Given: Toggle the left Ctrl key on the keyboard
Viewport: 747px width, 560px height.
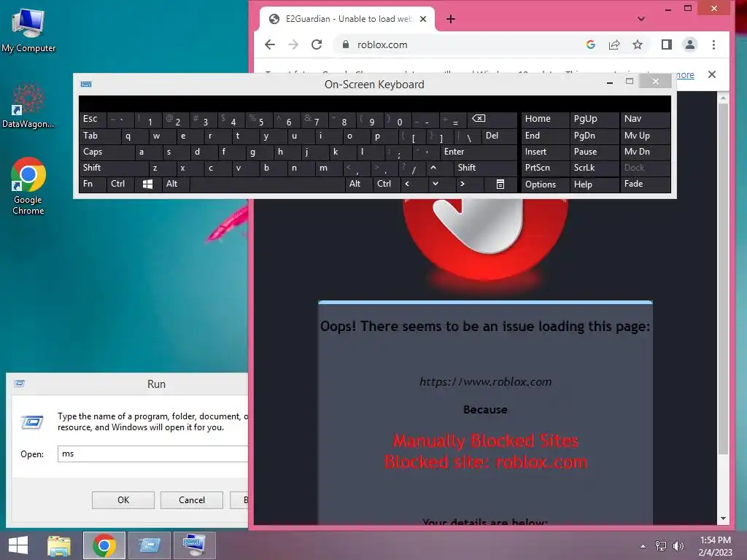Looking at the screenshot, I should [x=120, y=184].
